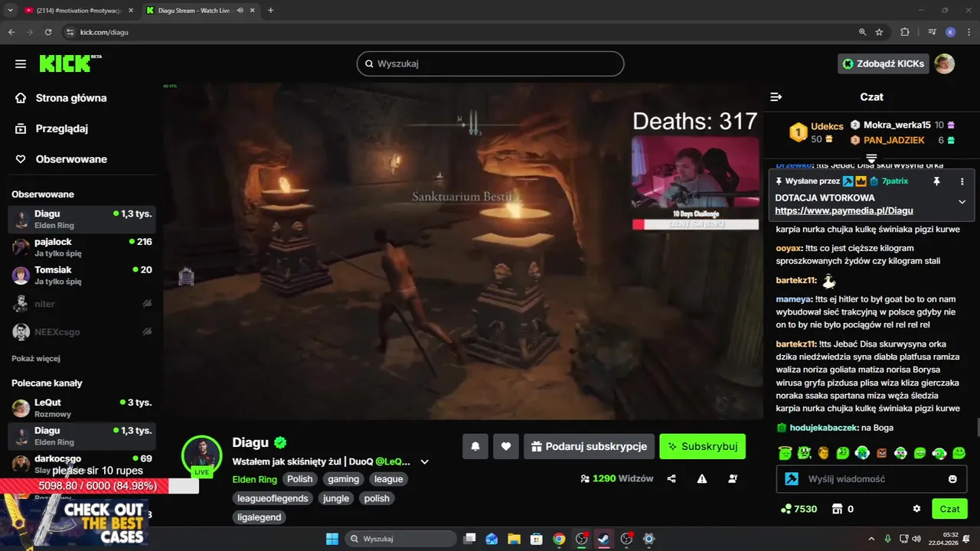The height and width of the screenshot is (551, 980).
Task: Click the chat identity badge in message box
Action: [792, 479]
